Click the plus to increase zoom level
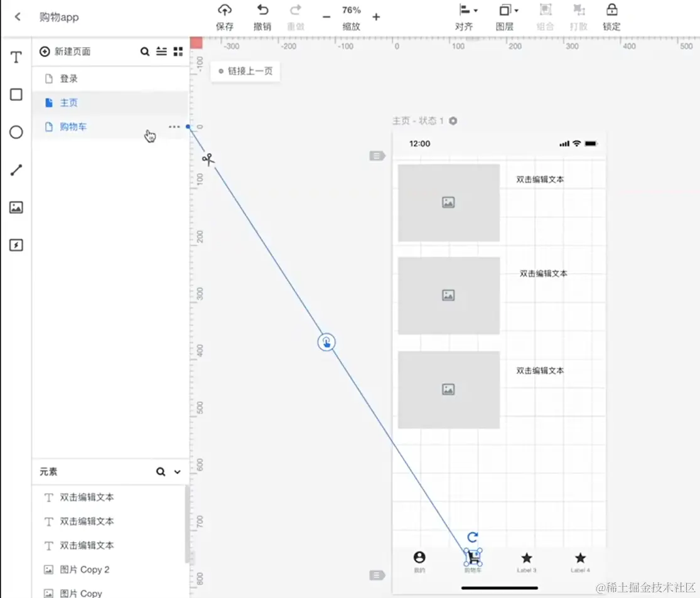Image resolution: width=700 pixels, height=598 pixels. pyautogui.click(x=376, y=18)
